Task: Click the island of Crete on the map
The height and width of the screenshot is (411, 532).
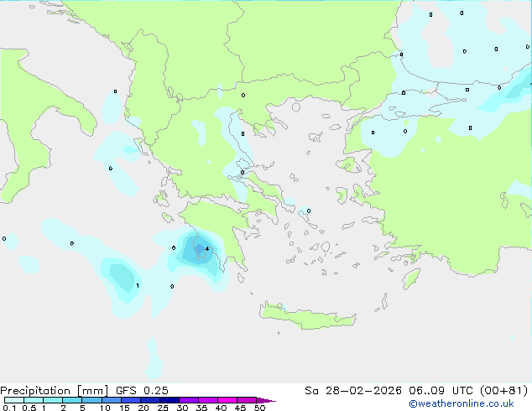Action: point(307,316)
